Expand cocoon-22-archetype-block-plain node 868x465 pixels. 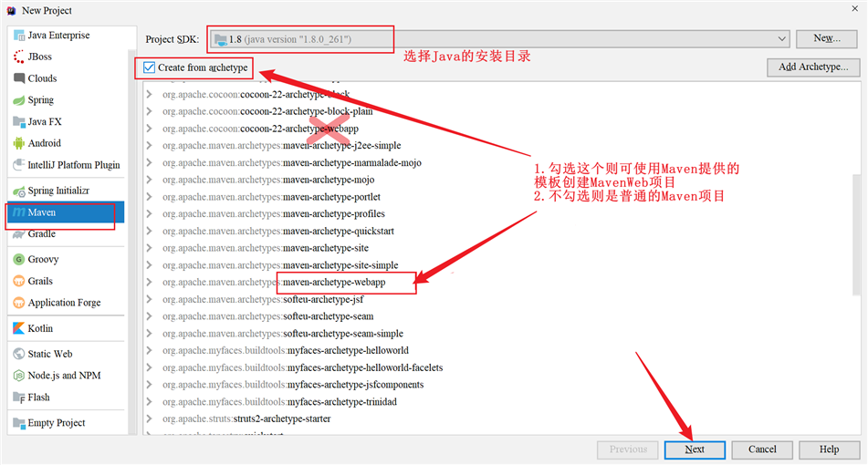(149, 111)
